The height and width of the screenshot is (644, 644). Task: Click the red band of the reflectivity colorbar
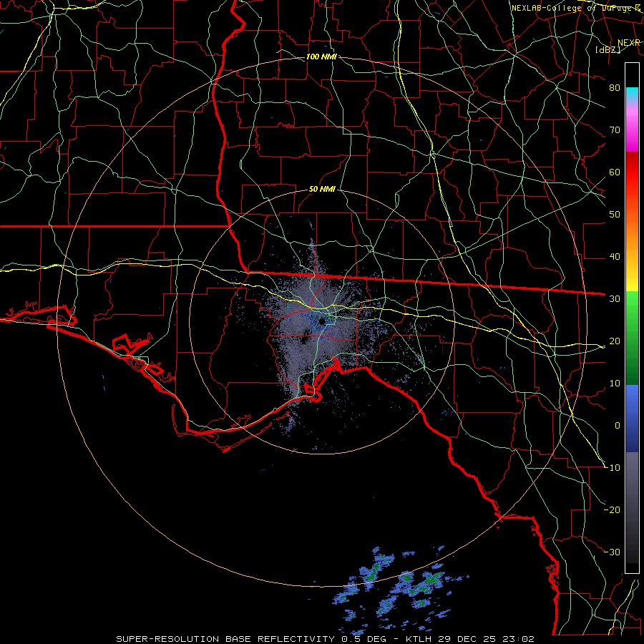coord(632,172)
